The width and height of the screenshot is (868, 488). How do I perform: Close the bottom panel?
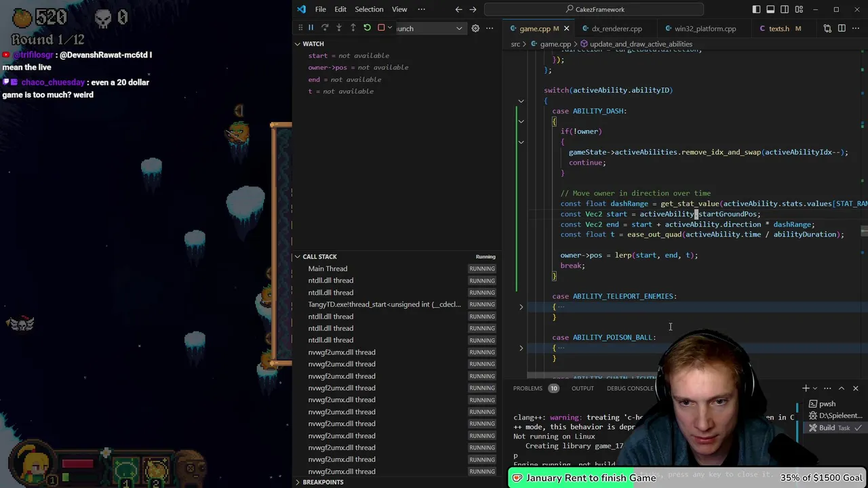[856, 388]
